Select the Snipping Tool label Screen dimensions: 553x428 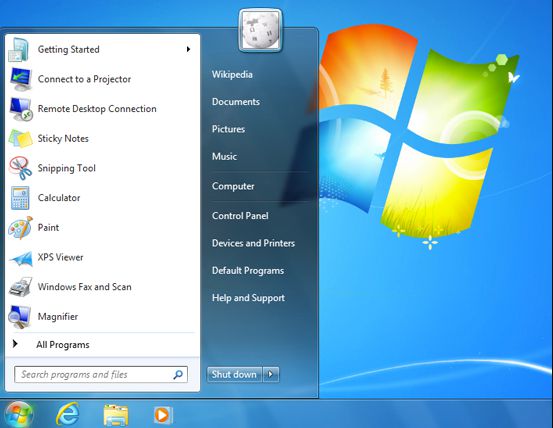[x=67, y=169]
